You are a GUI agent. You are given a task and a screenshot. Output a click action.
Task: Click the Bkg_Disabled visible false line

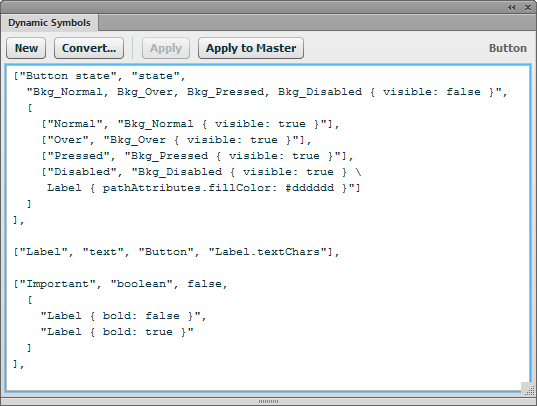[267, 92]
